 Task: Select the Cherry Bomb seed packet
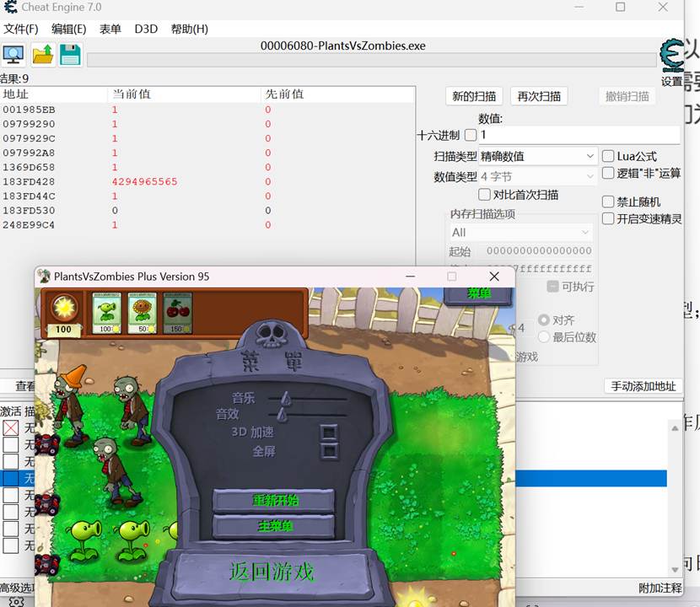pyautogui.click(x=177, y=313)
